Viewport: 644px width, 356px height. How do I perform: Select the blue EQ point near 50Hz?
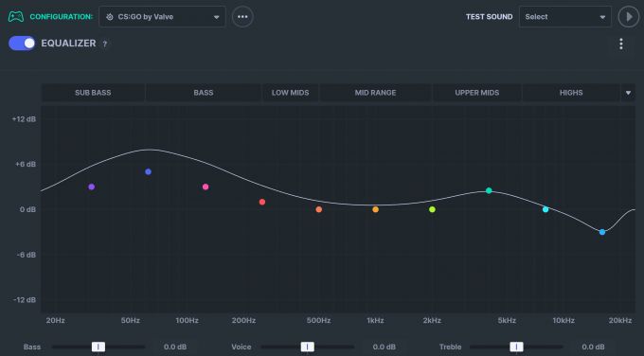149,171
